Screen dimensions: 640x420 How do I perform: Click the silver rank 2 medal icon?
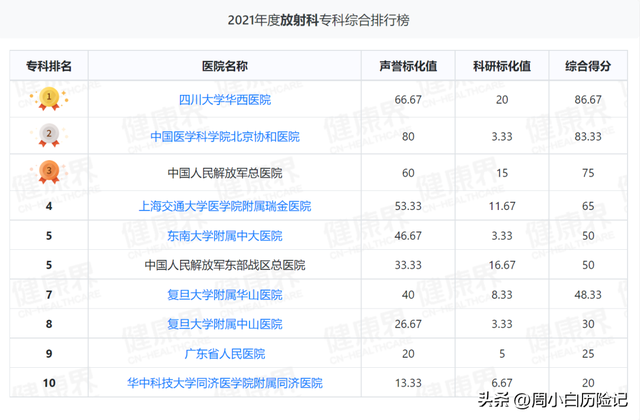coord(49,135)
